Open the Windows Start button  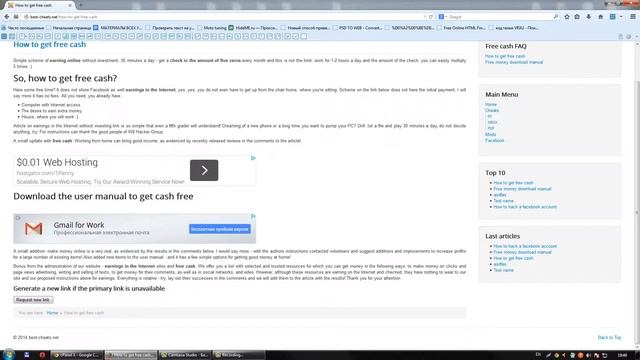point(9,355)
